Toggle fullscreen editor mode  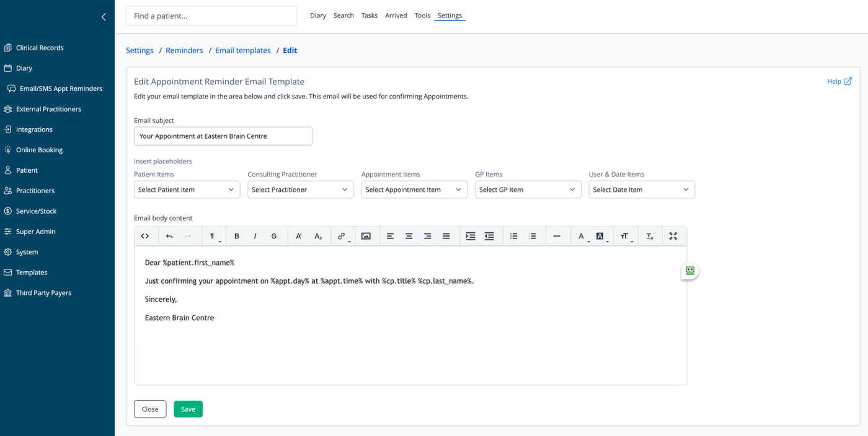click(673, 236)
